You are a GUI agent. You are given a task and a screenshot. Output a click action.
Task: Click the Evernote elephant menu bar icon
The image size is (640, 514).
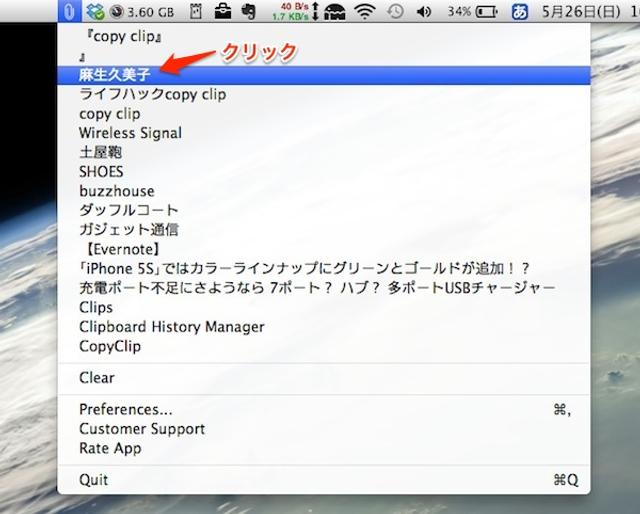(248, 11)
